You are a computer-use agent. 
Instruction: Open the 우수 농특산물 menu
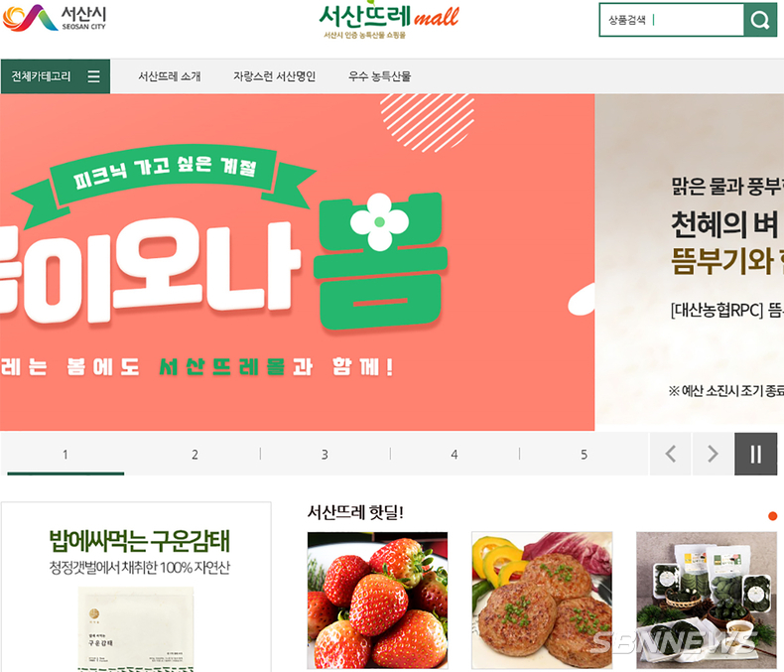pyautogui.click(x=379, y=76)
